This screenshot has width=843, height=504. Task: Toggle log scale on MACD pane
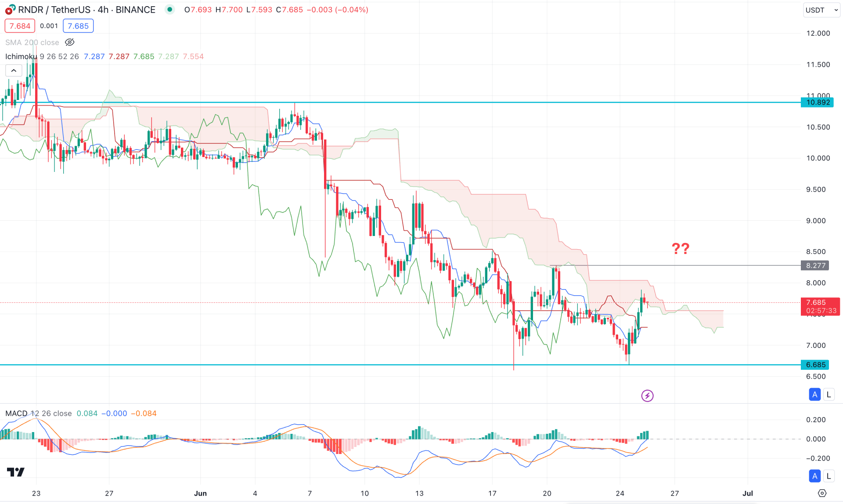tap(829, 476)
